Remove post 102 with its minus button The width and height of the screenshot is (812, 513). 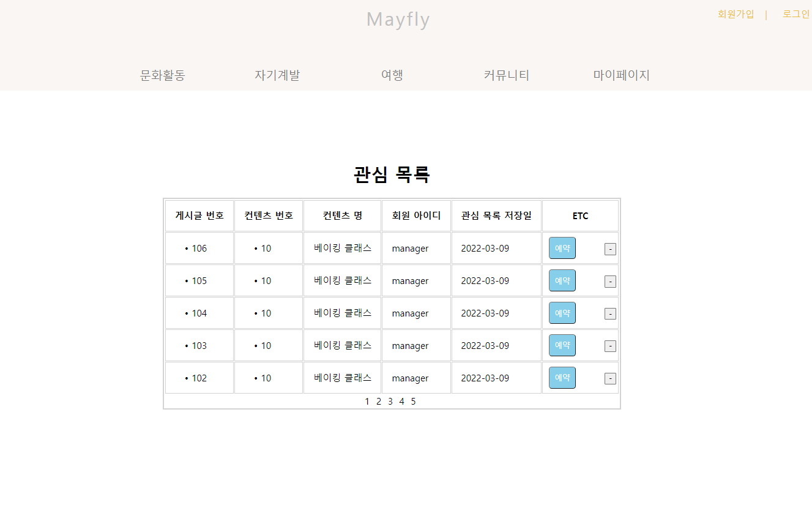click(609, 378)
